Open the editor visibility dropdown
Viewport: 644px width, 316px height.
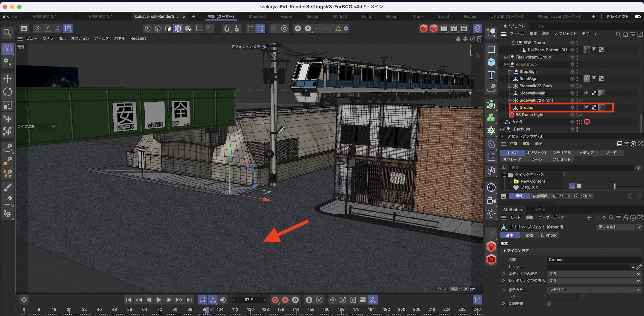pyautogui.click(x=594, y=274)
